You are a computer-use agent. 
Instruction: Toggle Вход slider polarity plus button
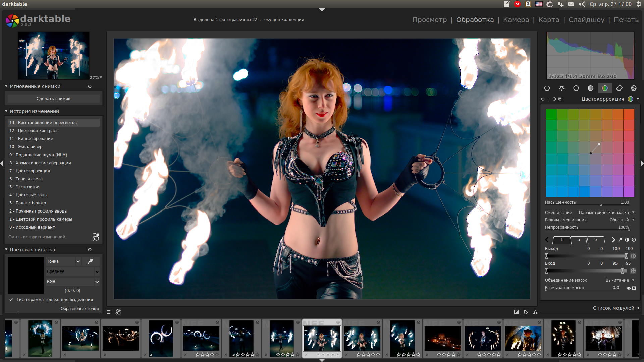pos(633,271)
